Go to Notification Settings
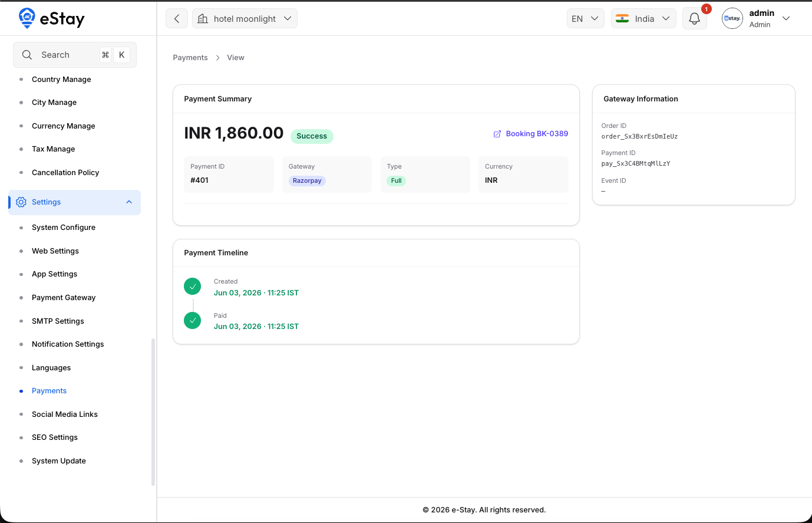 [x=68, y=344]
